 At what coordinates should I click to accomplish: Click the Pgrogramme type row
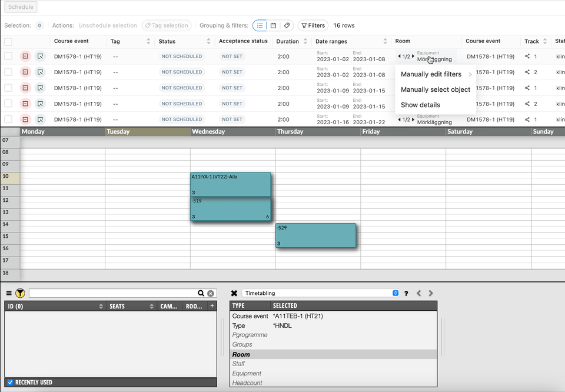(x=333, y=335)
